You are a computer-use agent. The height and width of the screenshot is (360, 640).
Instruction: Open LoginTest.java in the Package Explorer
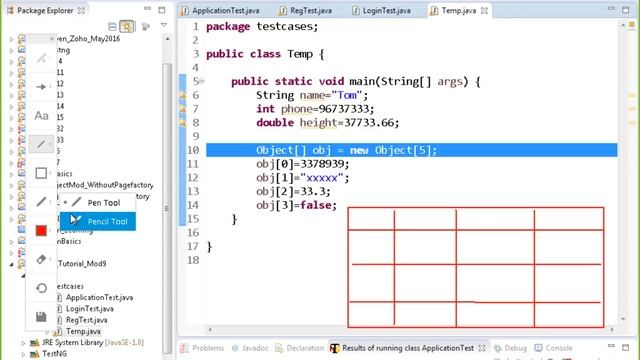tap(89, 309)
